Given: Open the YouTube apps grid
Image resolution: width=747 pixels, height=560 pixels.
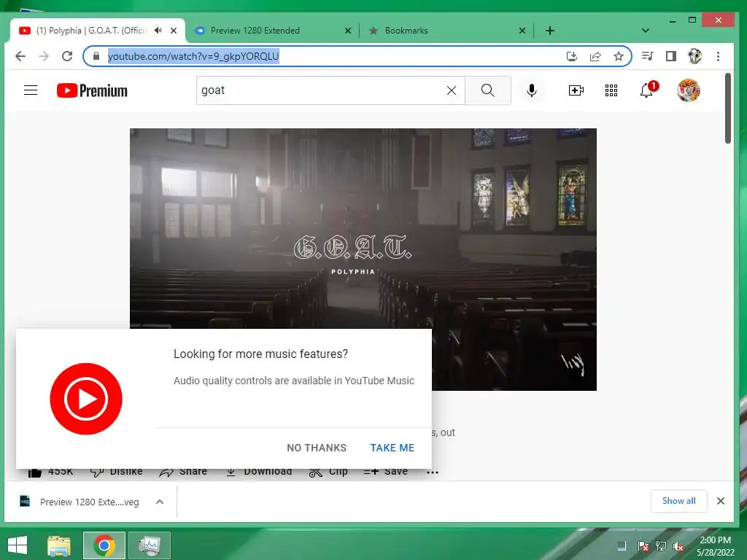Looking at the screenshot, I should click(611, 90).
